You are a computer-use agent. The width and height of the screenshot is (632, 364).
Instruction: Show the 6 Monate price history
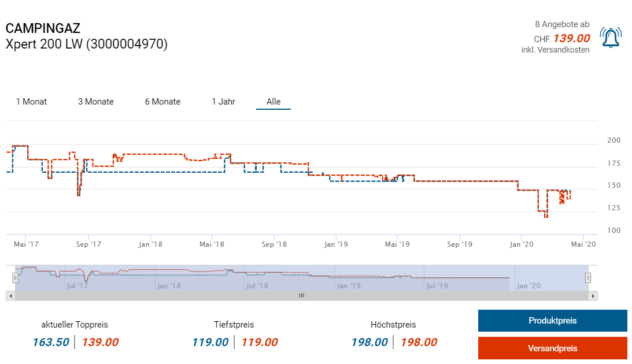click(162, 102)
